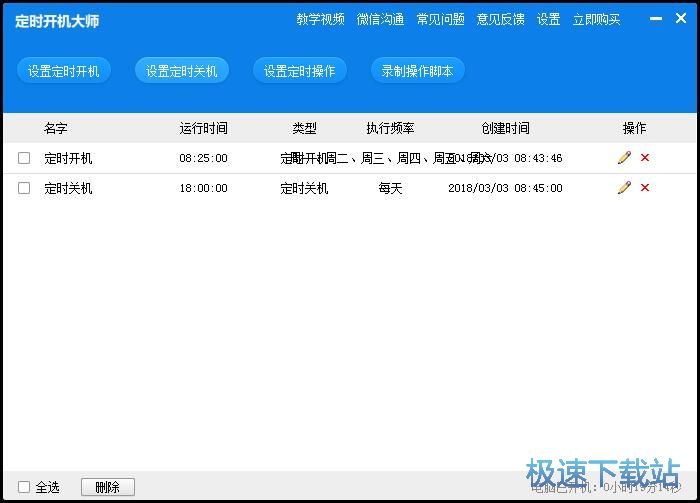Click the 删除 button at bottom
Viewport: 700px width, 503px height.
108,487
